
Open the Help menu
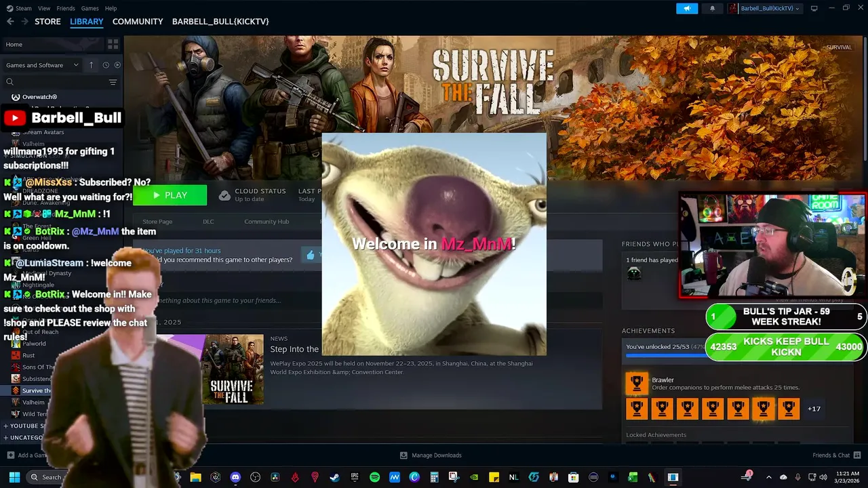(111, 8)
